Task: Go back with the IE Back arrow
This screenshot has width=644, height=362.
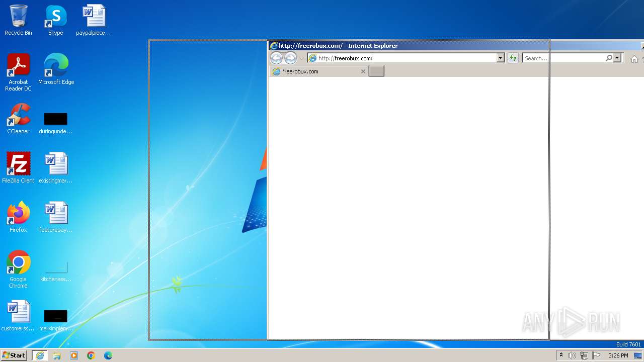Action: [276, 58]
